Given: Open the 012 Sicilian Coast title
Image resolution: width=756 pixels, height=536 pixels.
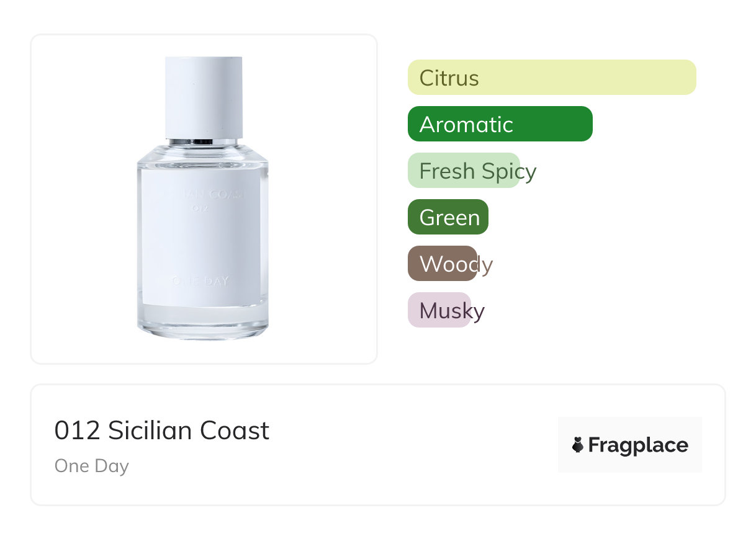Looking at the screenshot, I should coord(162,431).
